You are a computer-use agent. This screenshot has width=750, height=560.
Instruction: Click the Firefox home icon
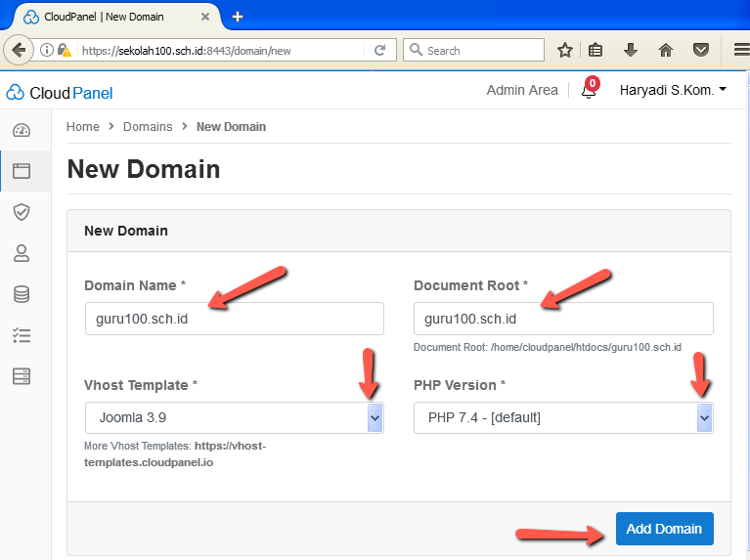[666, 50]
